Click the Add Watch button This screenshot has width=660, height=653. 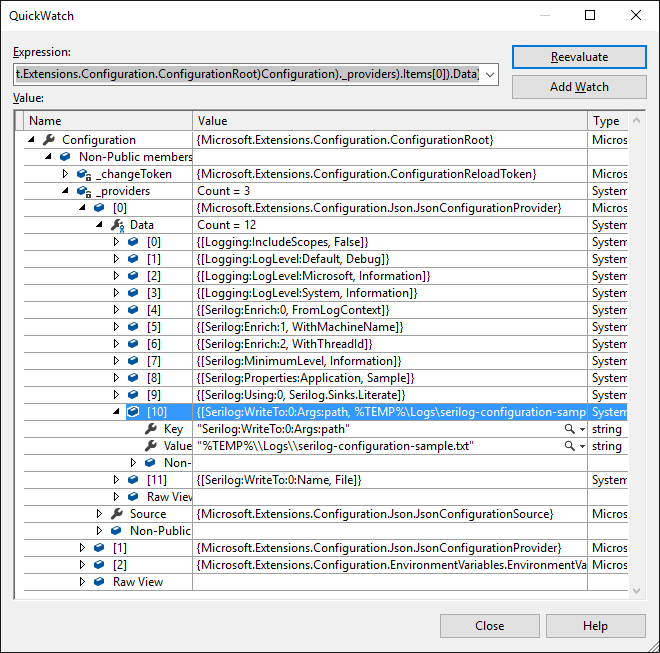(579, 87)
